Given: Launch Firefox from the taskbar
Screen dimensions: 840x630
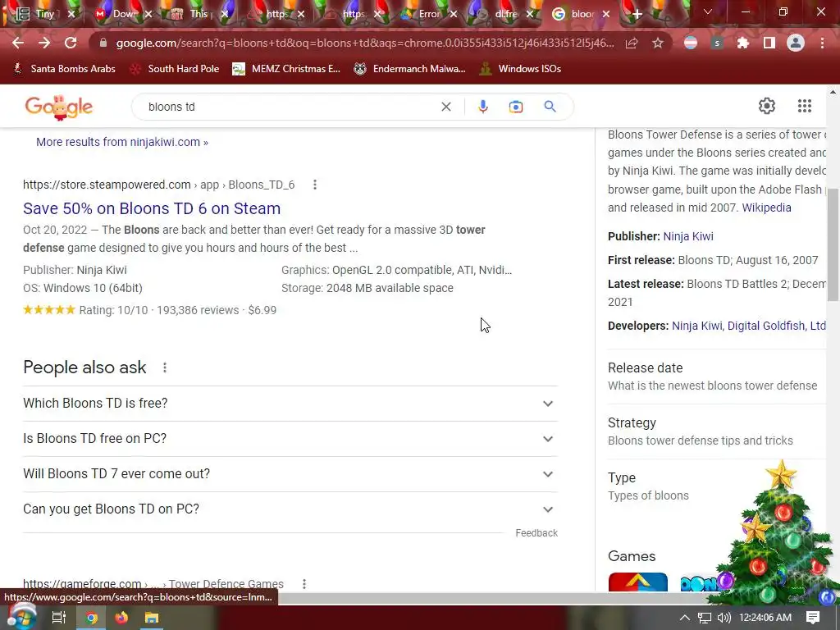Looking at the screenshot, I should pyautogui.click(x=121, y=618).
